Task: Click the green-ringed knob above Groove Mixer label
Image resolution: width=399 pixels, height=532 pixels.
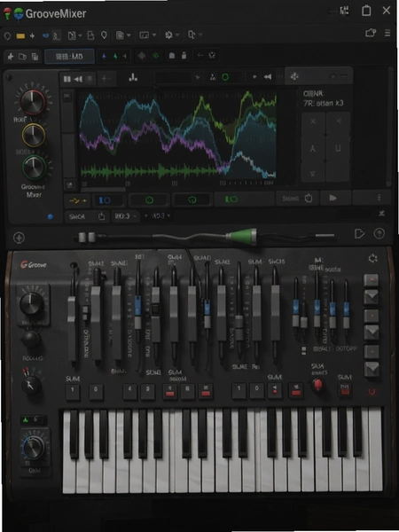Action: pyautogui.click(x=34, y=168)
